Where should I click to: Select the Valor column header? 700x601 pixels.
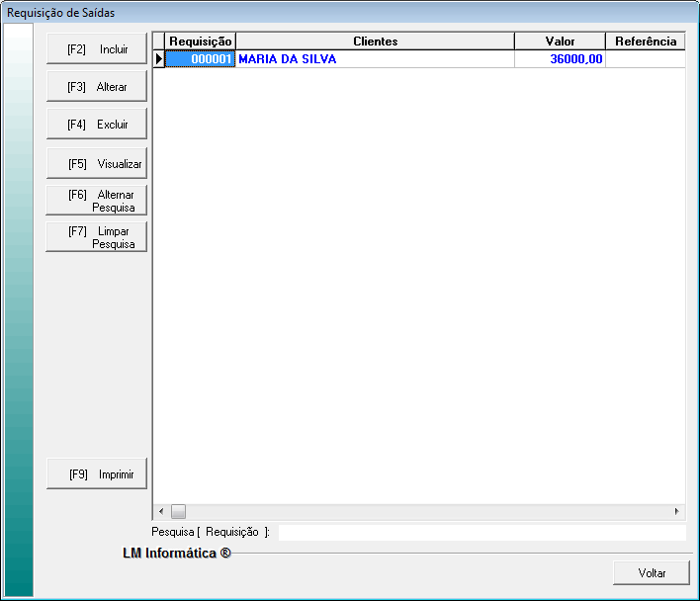(x=560, y=42)
